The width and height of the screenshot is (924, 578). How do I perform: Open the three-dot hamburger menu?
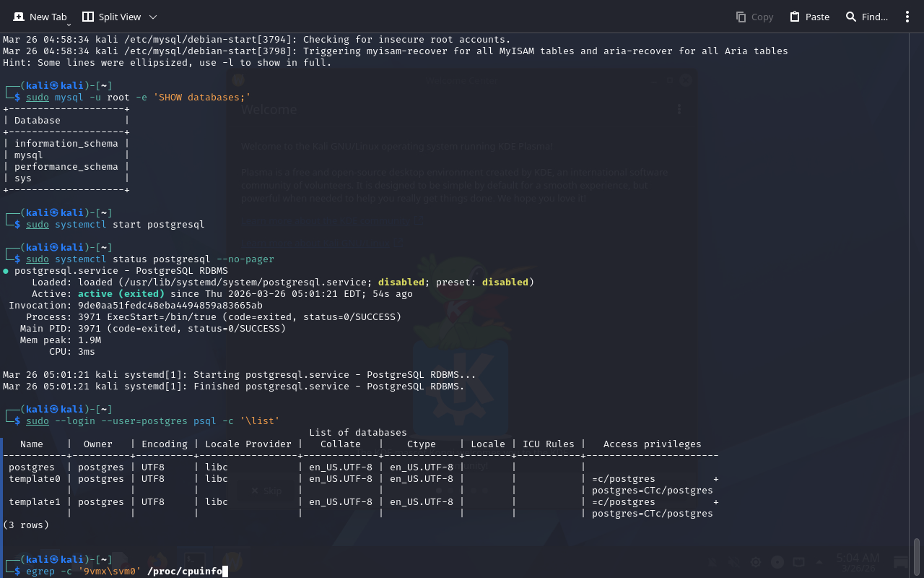click(x=907, y=17)
